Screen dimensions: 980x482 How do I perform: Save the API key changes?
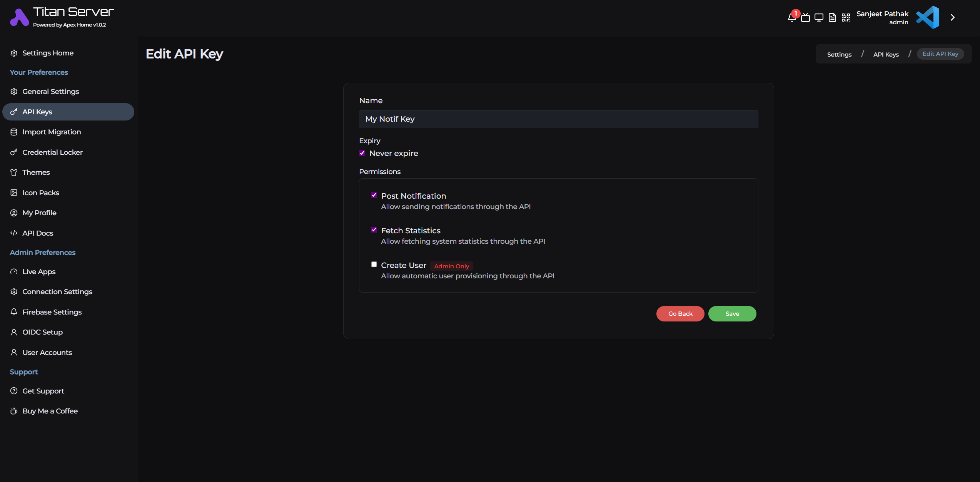pos(732,313)
